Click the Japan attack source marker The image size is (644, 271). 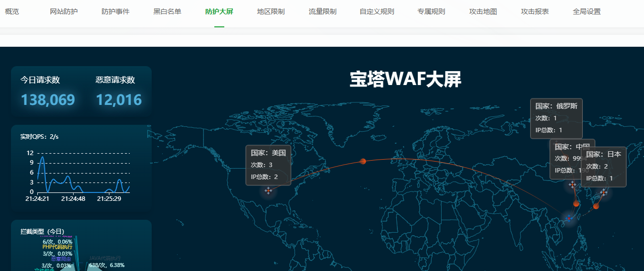[x=603, y=192]
